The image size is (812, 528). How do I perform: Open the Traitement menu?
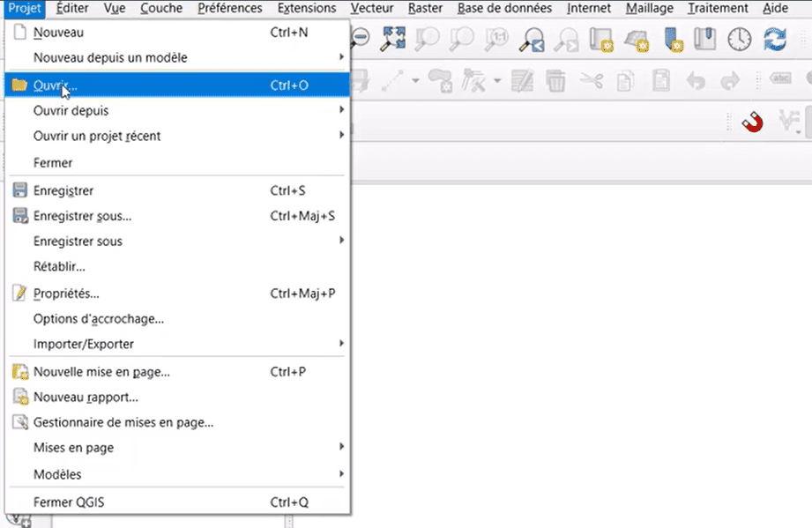718,8
